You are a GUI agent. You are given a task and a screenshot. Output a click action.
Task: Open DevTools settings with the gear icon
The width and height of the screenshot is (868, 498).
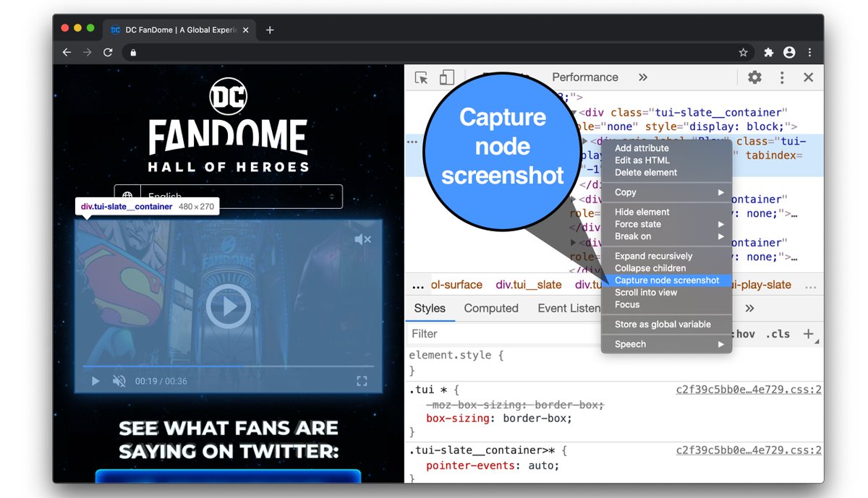[x=754, y=77]
